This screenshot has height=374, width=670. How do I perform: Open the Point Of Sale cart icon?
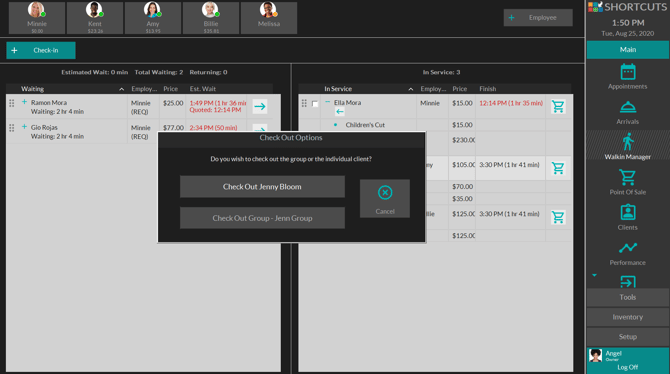tap(627, 177)
